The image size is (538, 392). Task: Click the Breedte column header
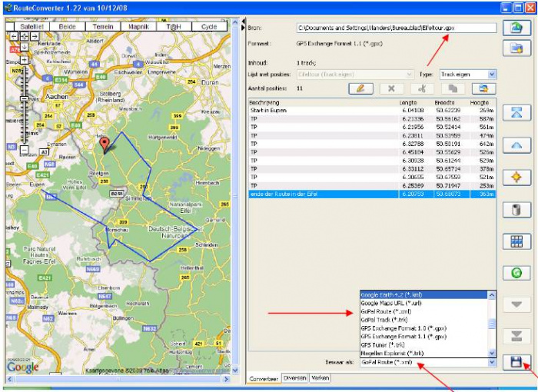pyautogui.click(x=445, y=103)
